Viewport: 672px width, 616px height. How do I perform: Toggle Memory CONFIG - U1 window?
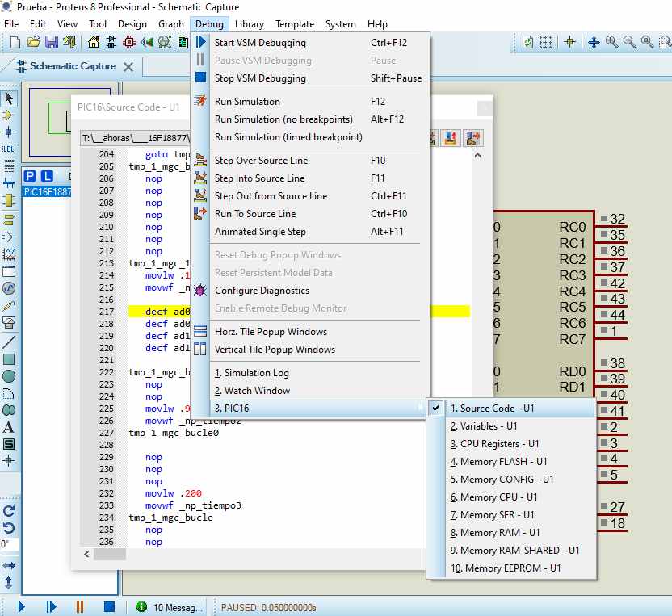point(512,480)
